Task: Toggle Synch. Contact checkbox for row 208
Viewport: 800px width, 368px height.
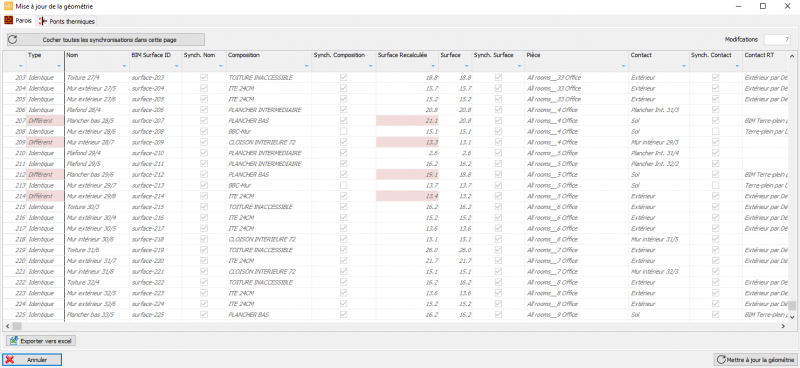Action: 716,131
